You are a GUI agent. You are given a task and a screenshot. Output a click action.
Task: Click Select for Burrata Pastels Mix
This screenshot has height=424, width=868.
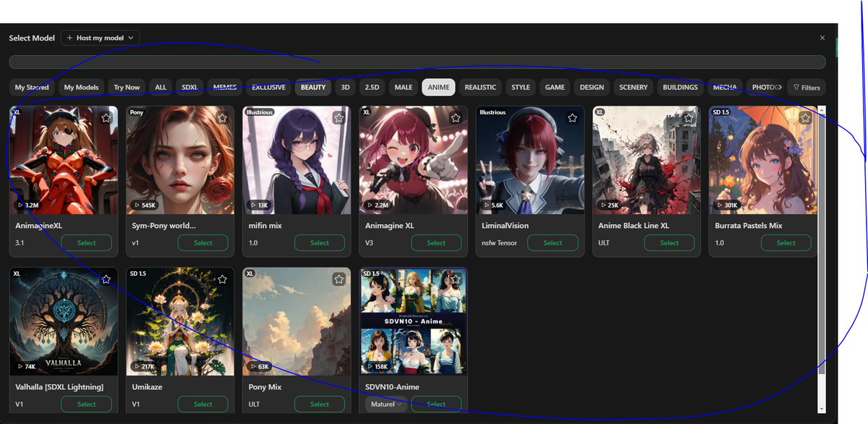[x=786, y=243]
